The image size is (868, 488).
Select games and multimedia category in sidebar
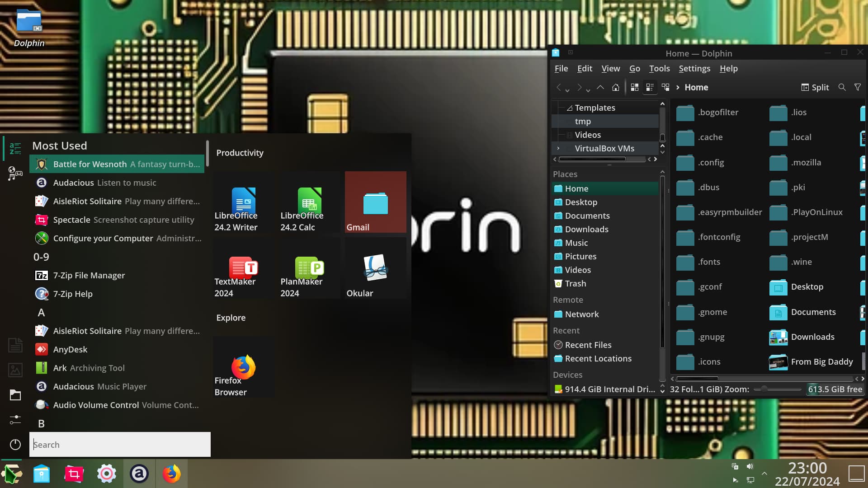tap(15, 173)
